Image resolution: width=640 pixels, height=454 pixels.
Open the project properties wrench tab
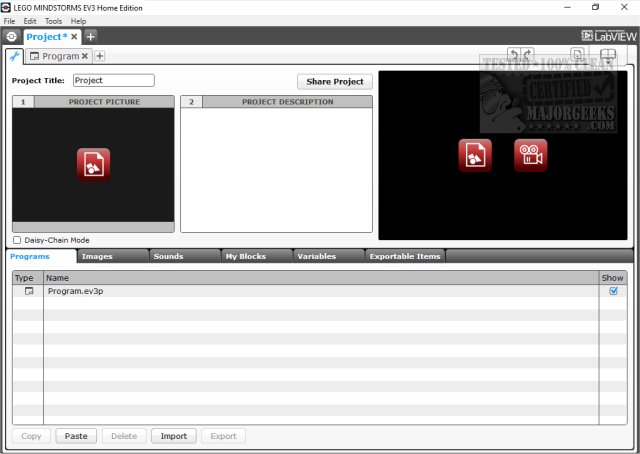[15, 56]
